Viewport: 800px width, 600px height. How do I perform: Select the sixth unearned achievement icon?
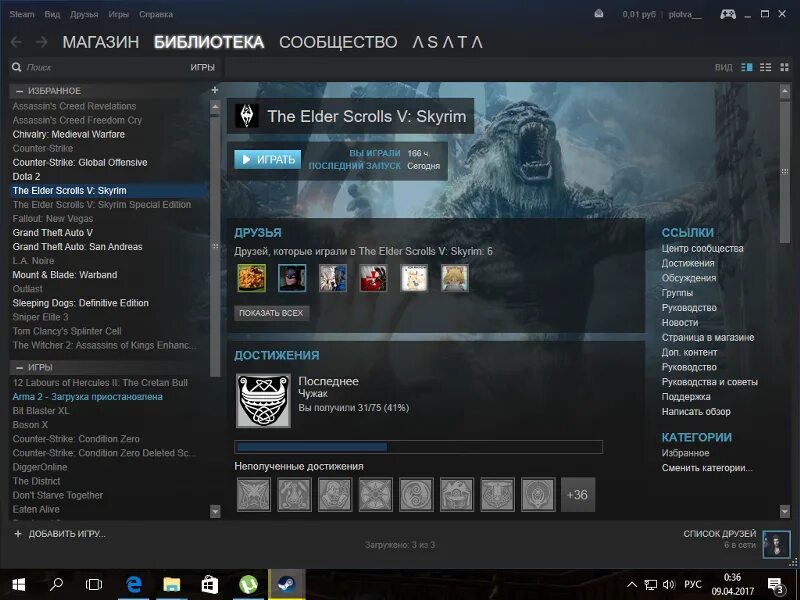point(457,494)
